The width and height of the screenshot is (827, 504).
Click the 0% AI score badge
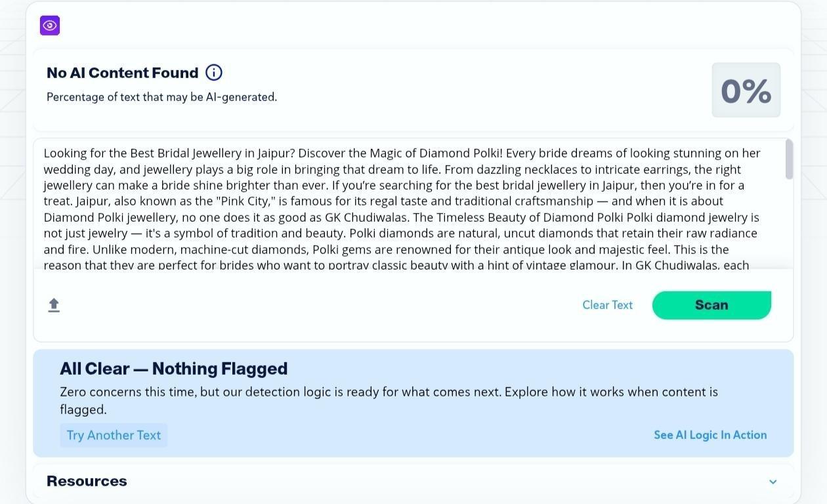point(746,91)
